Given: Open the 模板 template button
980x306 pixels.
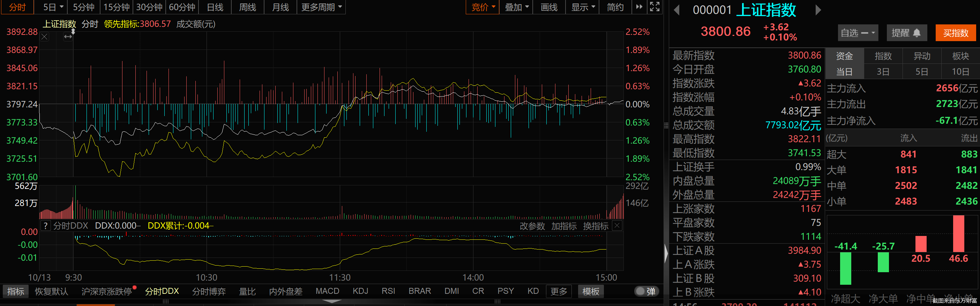Looking at the screenshot, I should [x=591, y=292].
